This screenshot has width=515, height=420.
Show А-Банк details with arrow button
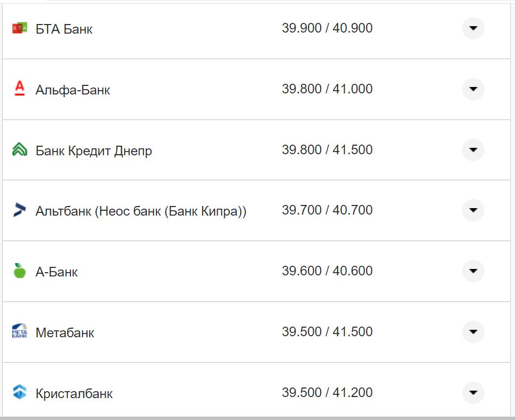pos(473,271)
